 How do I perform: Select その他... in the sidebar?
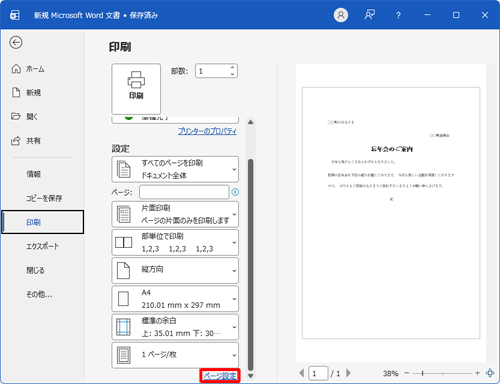click(x=42, y=294)
